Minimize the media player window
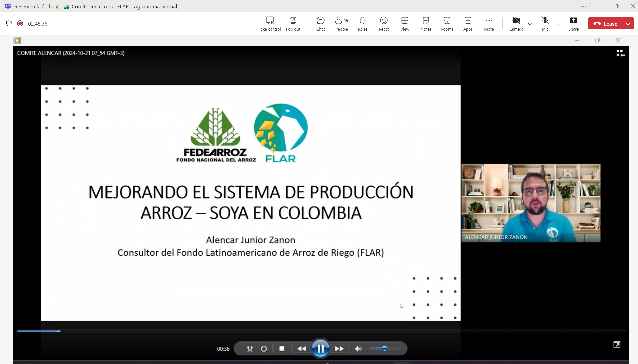Image resolution: width=638 pixels, height=364 pixels. pos(577,40)
